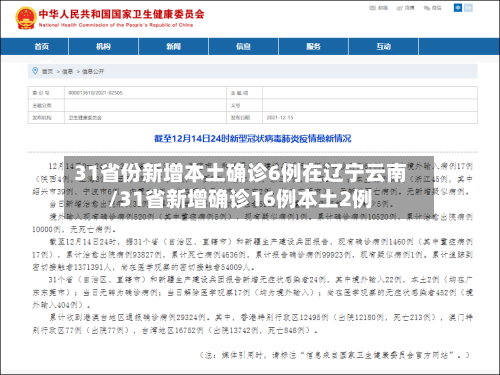500x375 pixels.
Task: Click the national emblem logo
Action: click(26, 18)
